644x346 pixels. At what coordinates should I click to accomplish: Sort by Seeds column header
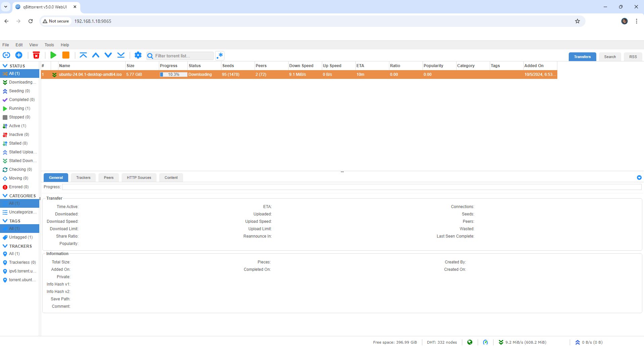click(x=238, y=66)
